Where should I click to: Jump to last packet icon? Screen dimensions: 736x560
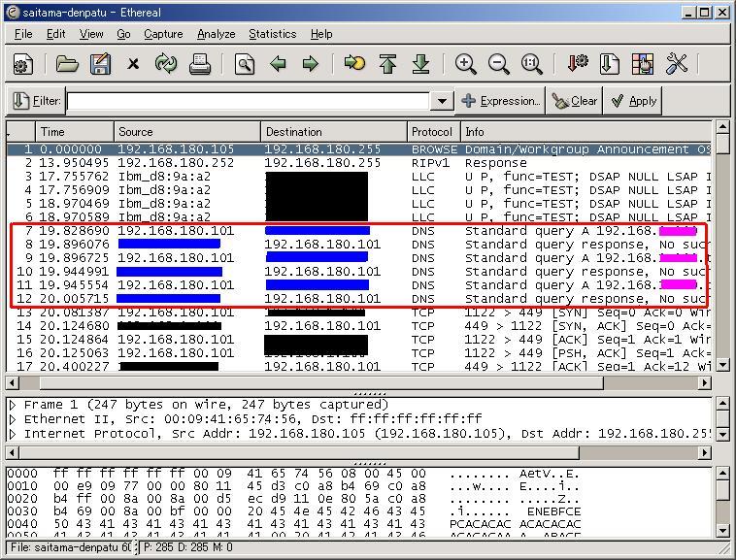pos(421,64)
